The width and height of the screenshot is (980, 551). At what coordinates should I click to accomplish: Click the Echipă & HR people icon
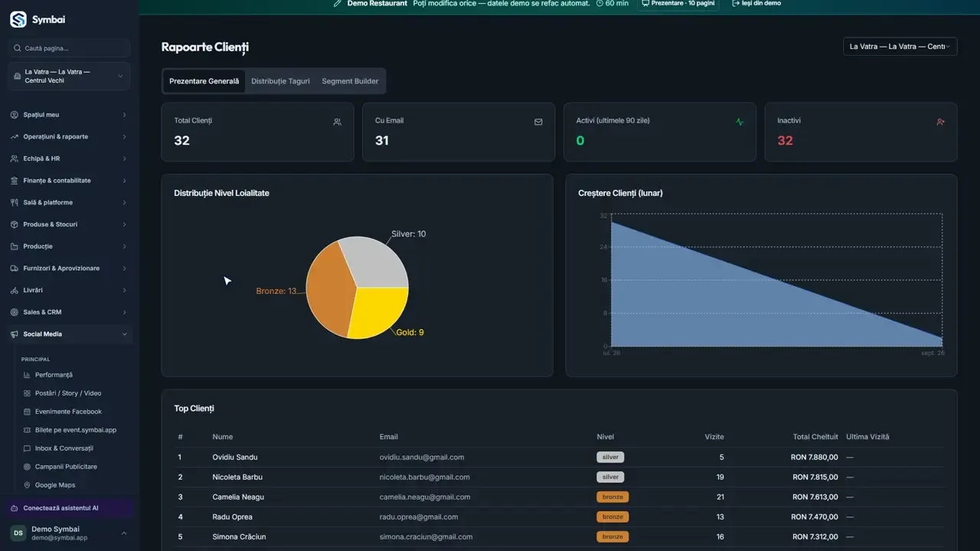15,158
